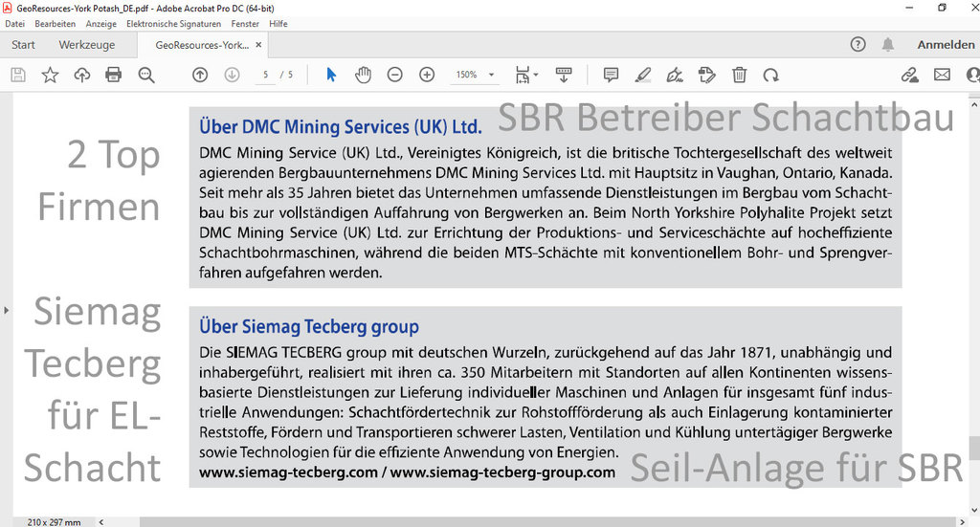Viewport: 980px width, 527px height.
Task: Select the highlight text tool
Action: point(642,75)
